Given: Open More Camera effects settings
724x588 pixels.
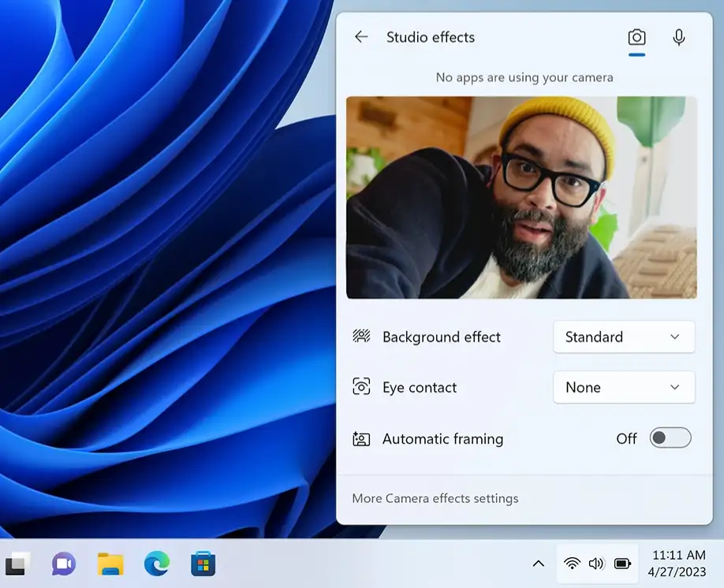Looking at the screenshot, I should 435,498.
